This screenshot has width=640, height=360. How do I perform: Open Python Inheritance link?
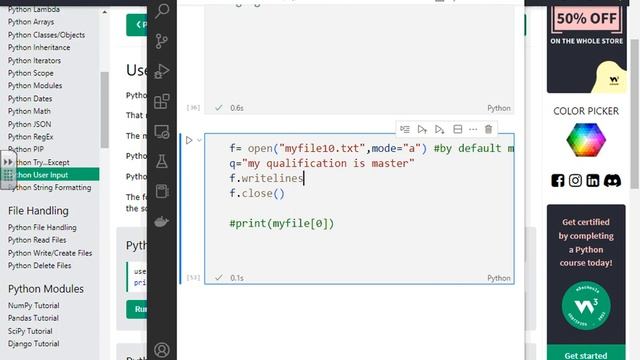tap(39, 48)
